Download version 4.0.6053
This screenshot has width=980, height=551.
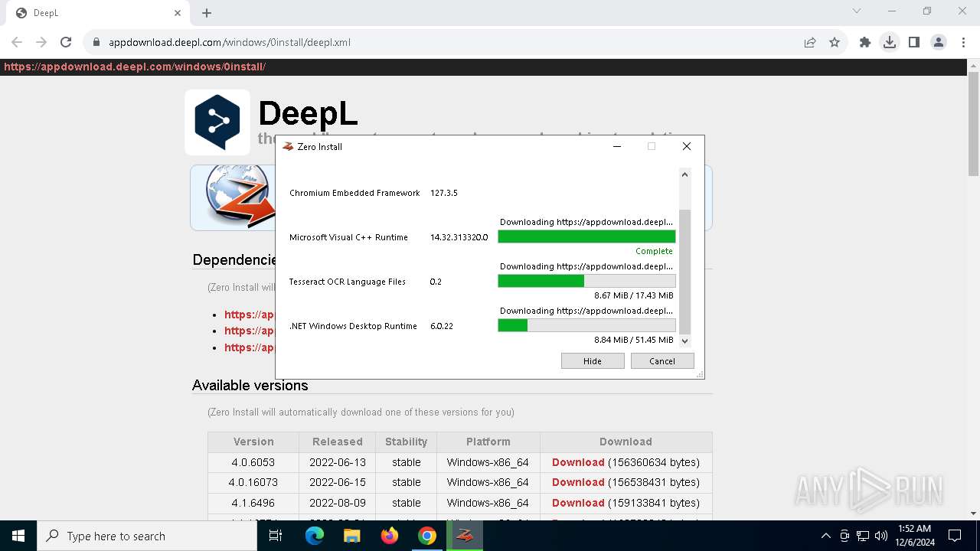(578, 462)
